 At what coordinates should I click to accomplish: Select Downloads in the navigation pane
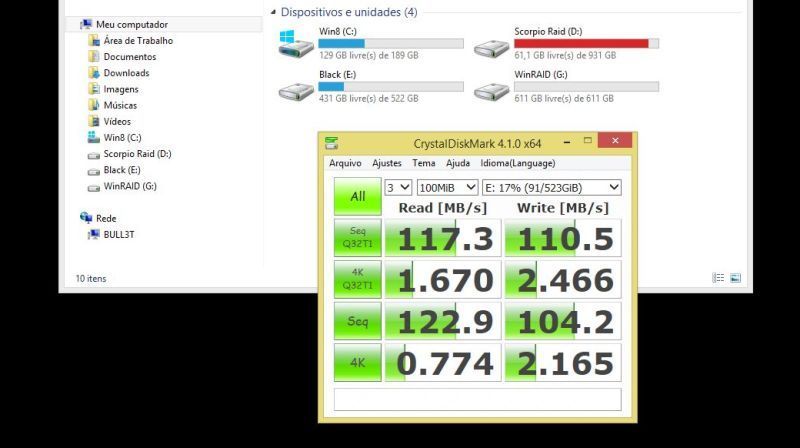point(126,73)
